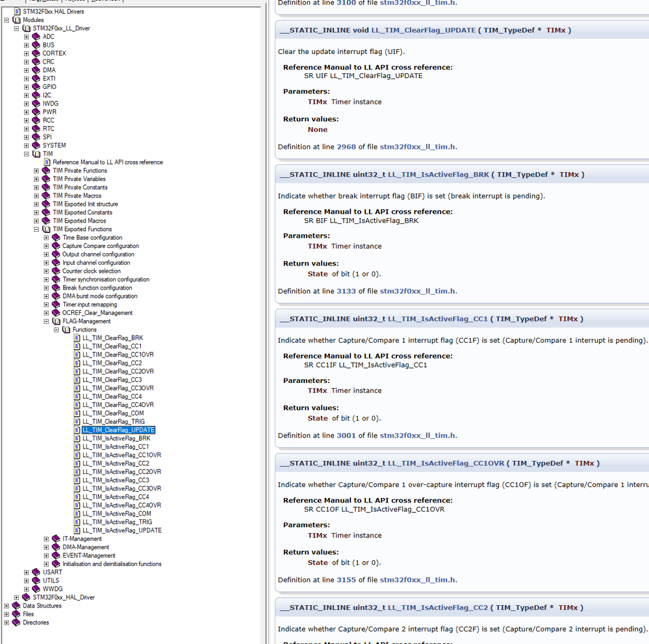Select TIM Exported Macros tree item

[79, 221]
